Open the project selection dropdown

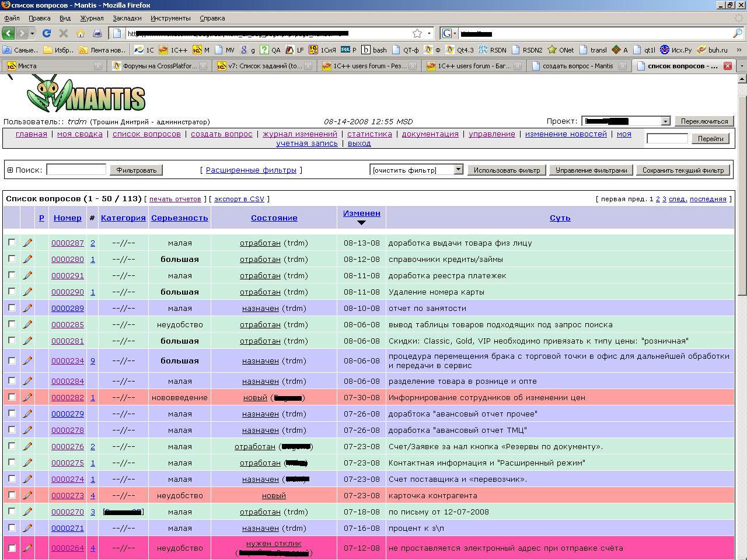[665, 121]
